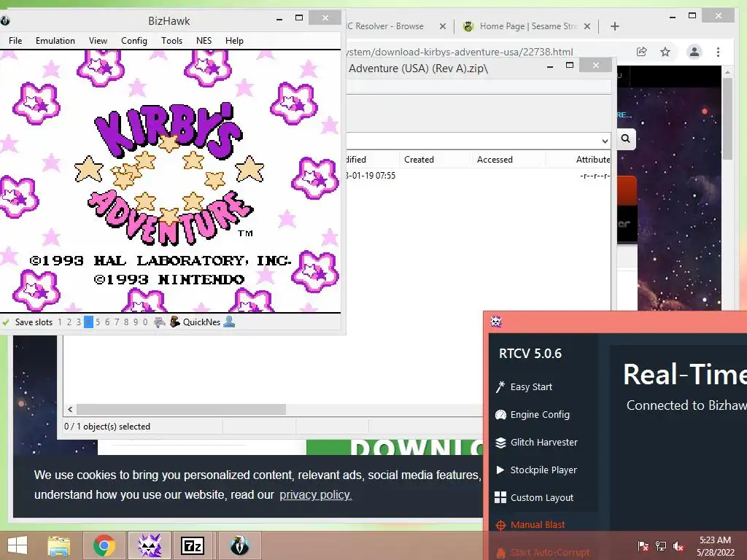Select save slot 0 in BizHawk
Image resolution: width=747 pixels, height=560 pixels.
click(x=145, y=322)
